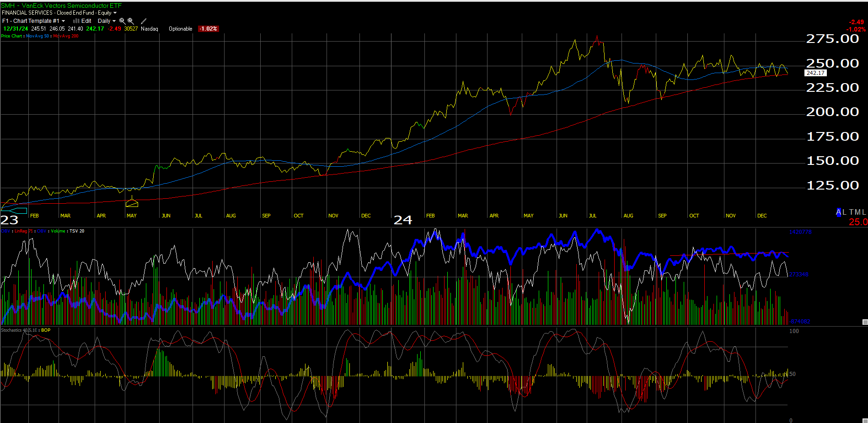Screen dimensions: 868x423
Task: Click the 200.00 price axis label
Action: 832,112
